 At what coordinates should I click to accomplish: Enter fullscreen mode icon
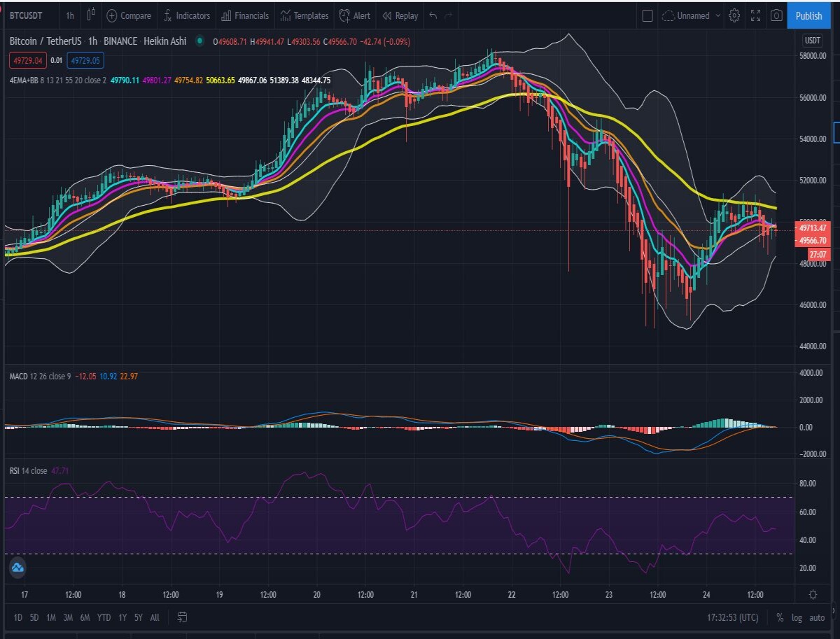pyautogui.click(x=755, y=15)
